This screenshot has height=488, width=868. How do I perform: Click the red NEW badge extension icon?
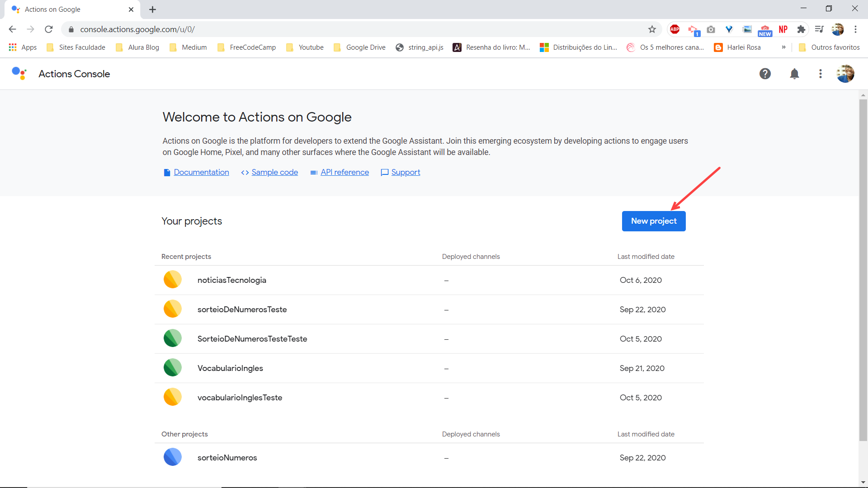(x=765, y=30)
